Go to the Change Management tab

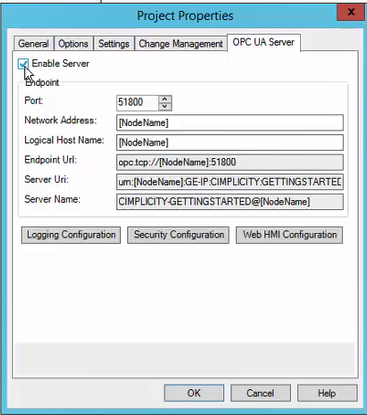coord(181,44)
